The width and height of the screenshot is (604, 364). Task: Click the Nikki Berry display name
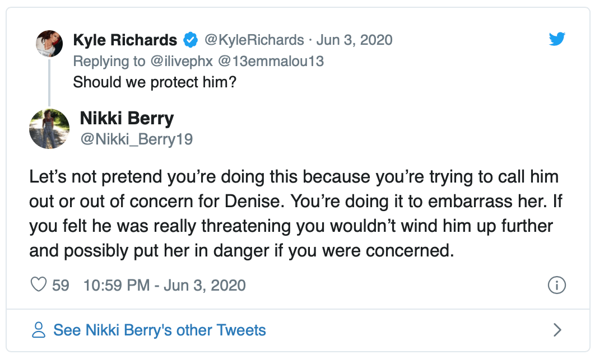click(x=127, y=118)
